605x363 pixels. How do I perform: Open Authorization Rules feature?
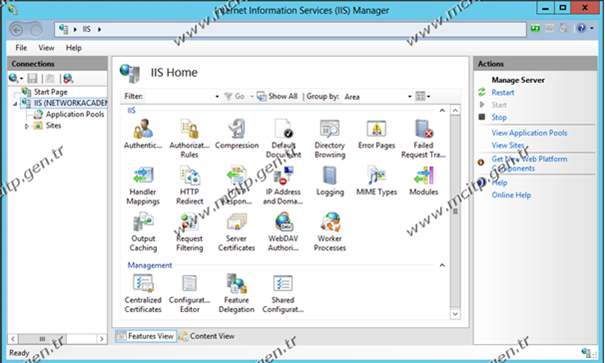pyautogui.click(x=189, y=138)
